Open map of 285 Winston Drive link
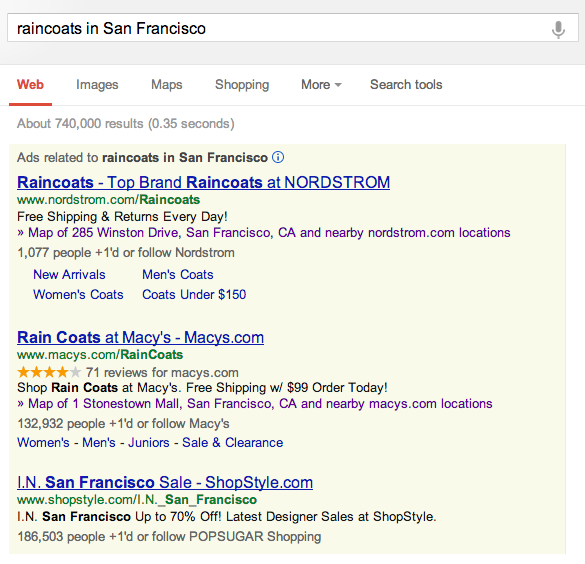Viewport: 585px width, 564px height. click(x=263, y=233)
